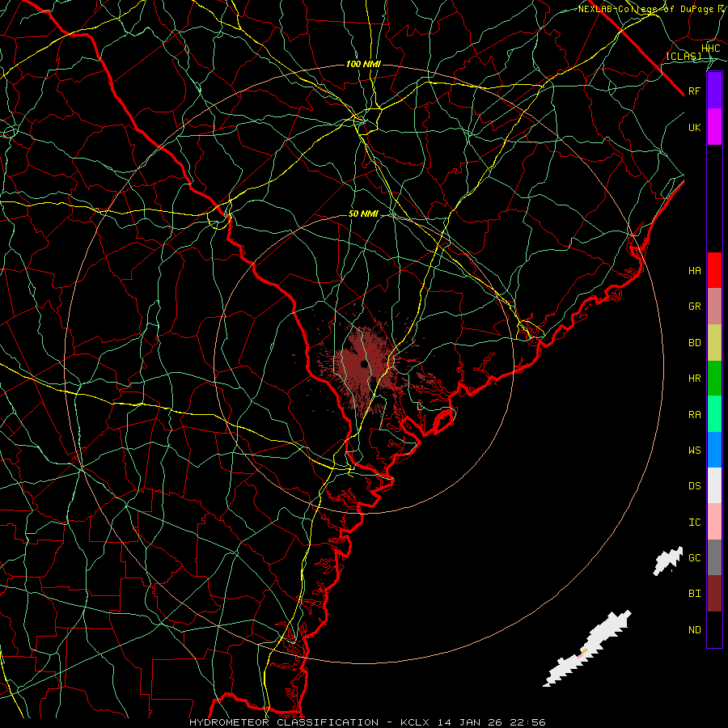Select the "HA" legend label
Screen dimensions: 728x728
(x=694, y=271)
